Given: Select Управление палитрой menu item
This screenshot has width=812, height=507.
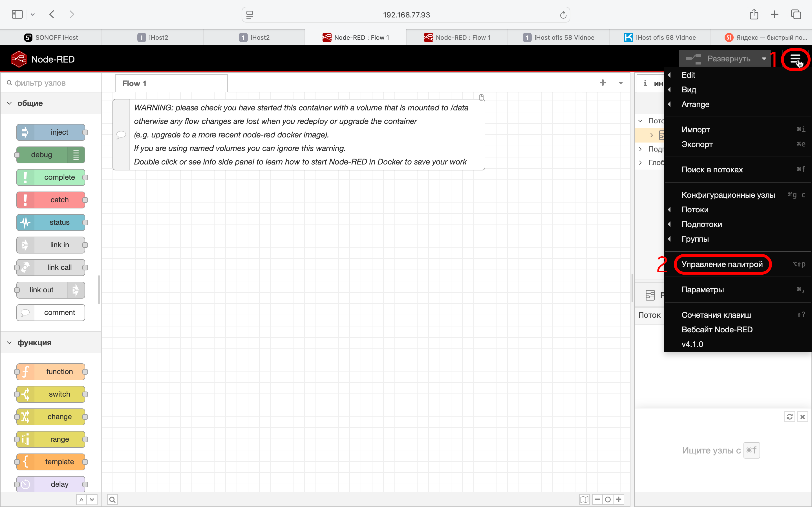Looking at the screenshot, I should click(722, 264).
